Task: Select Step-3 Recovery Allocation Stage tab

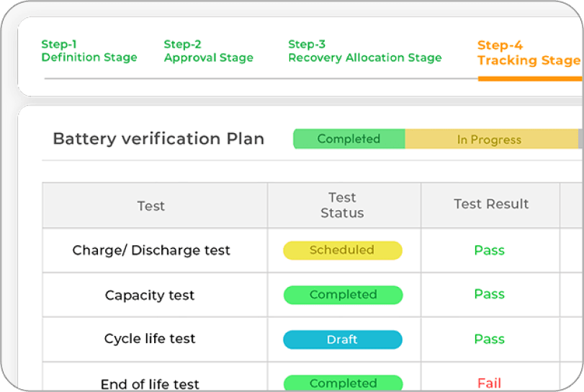Action: (x=364, y=51)
